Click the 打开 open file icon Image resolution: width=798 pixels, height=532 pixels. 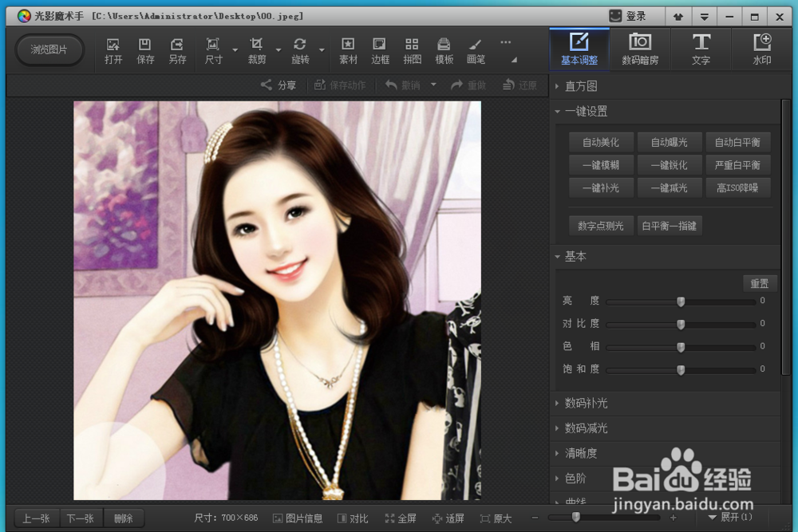point(113,51)
